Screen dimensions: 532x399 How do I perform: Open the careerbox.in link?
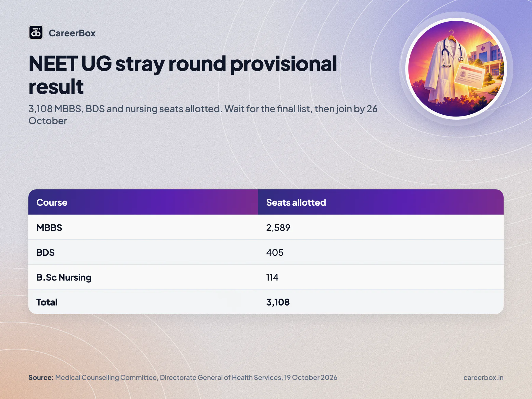click(x=483, y=377)
